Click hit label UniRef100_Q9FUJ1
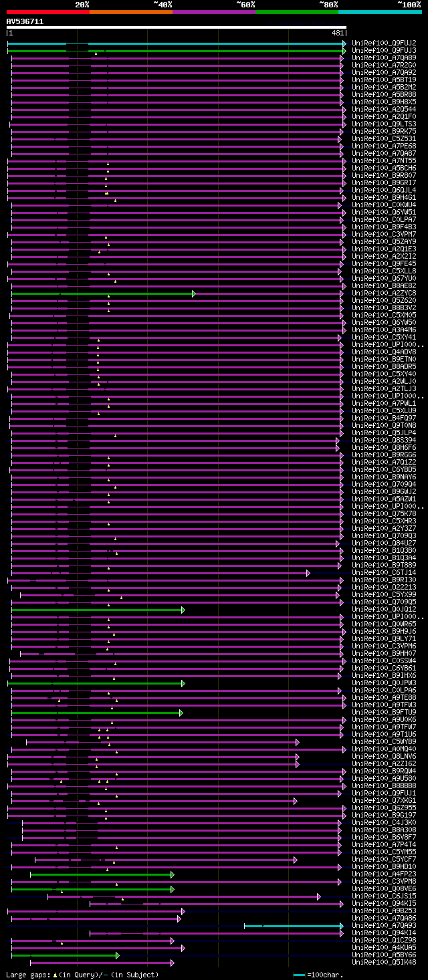 385,793
